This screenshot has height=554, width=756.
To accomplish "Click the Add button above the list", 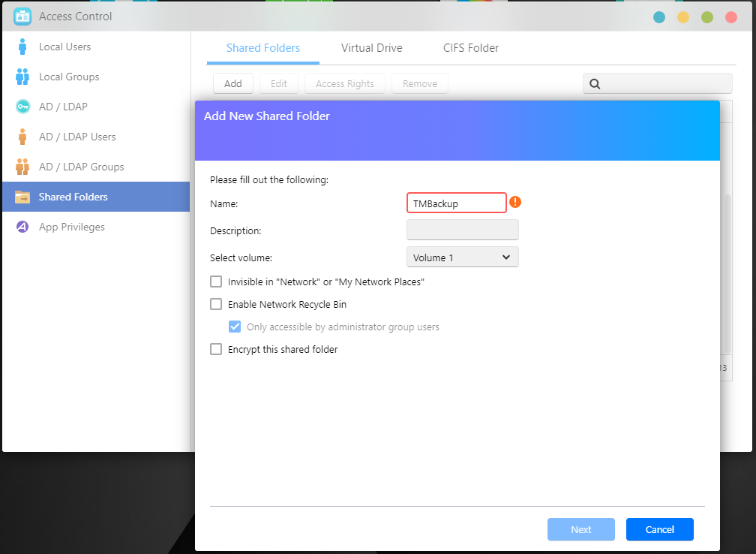I will point(232,83).
